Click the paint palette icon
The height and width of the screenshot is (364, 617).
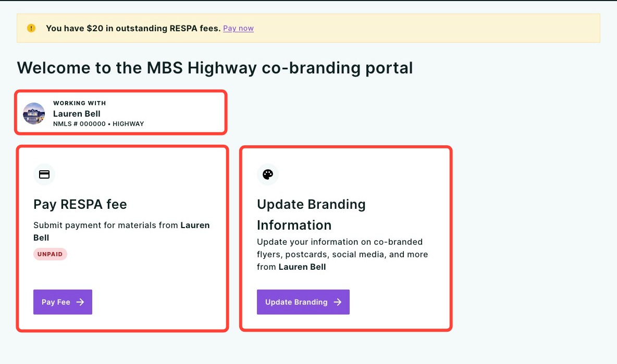[267, 174]
